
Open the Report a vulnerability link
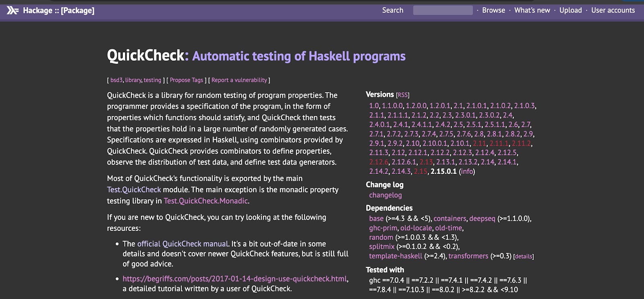[239, 80]
